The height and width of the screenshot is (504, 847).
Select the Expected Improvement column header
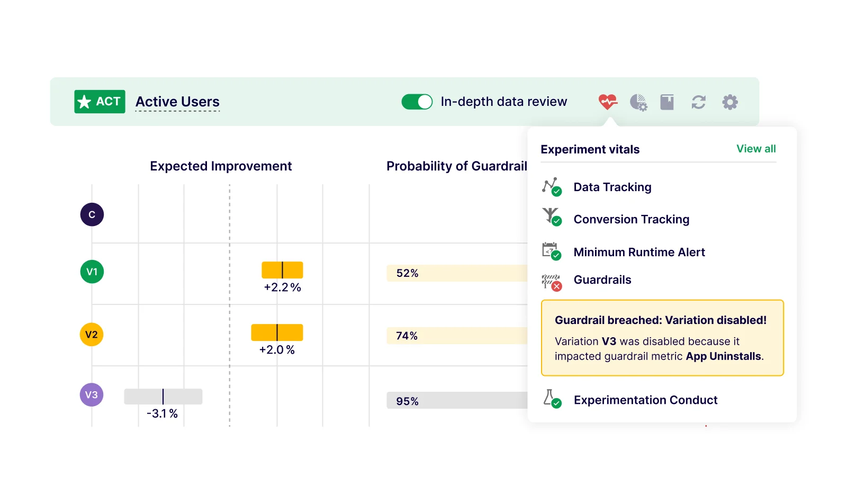[x=221, y=166]
